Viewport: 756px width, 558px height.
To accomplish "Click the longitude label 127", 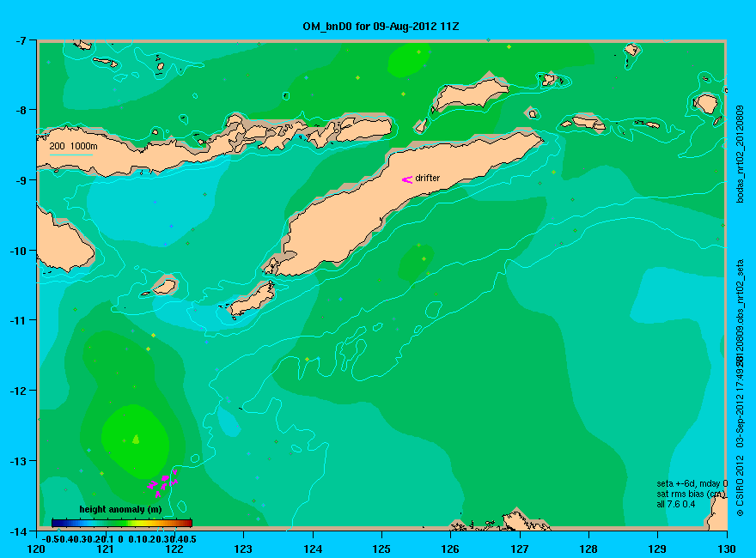I will point(519,549).
